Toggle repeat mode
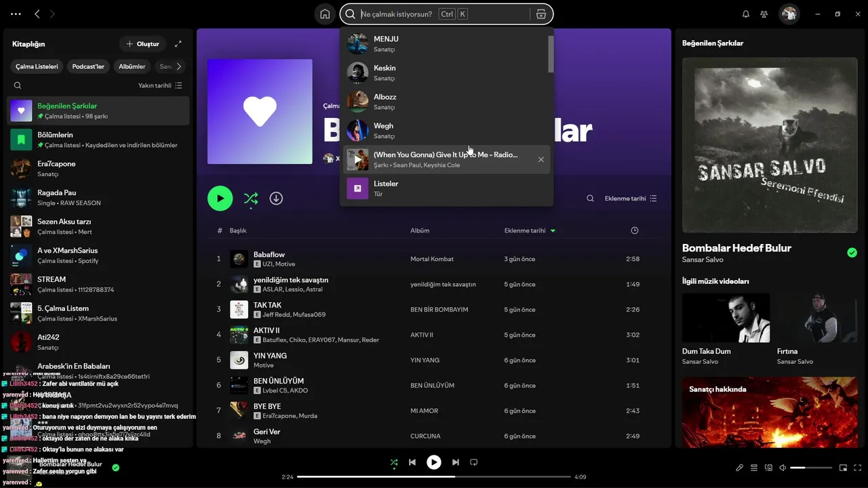Image resolution: width=868 pixels, height=488 pixels. click(474, 462)
